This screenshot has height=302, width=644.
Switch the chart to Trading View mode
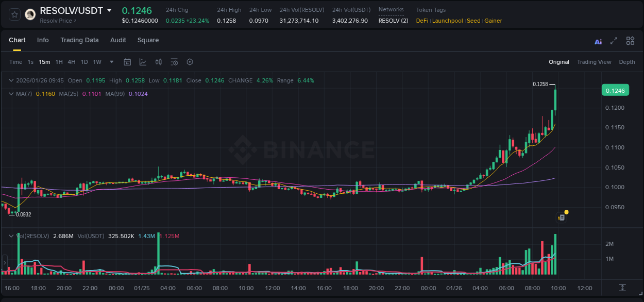[594, 62]
